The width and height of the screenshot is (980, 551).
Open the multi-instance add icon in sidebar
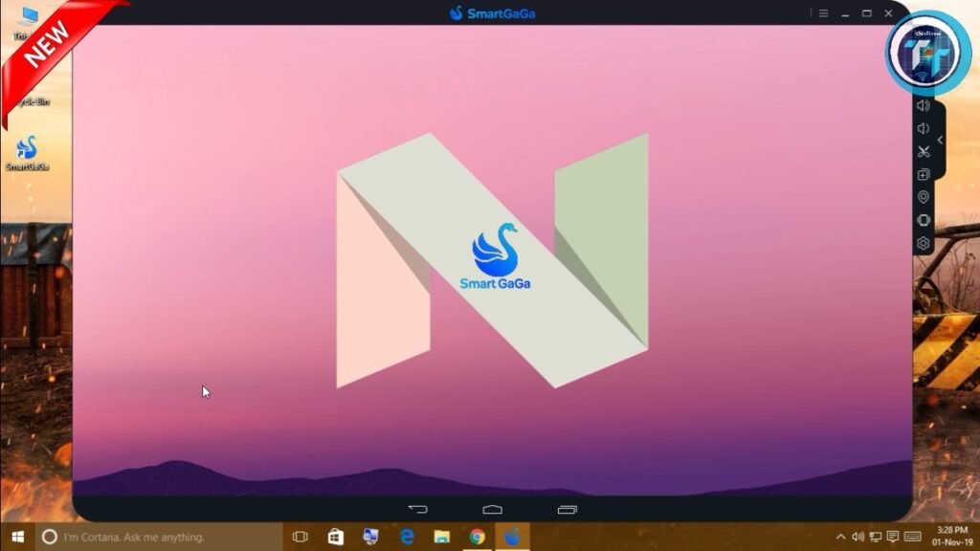pyautogui.click(x=924, y=175)
